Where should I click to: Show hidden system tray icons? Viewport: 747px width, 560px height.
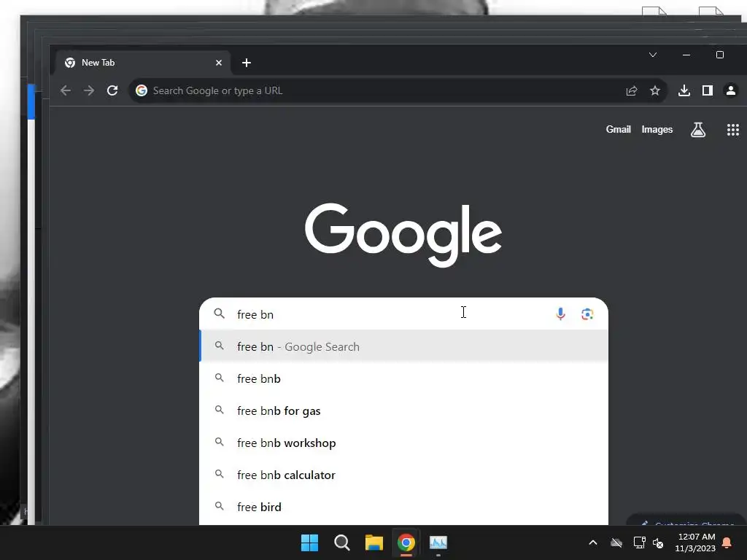593,542
